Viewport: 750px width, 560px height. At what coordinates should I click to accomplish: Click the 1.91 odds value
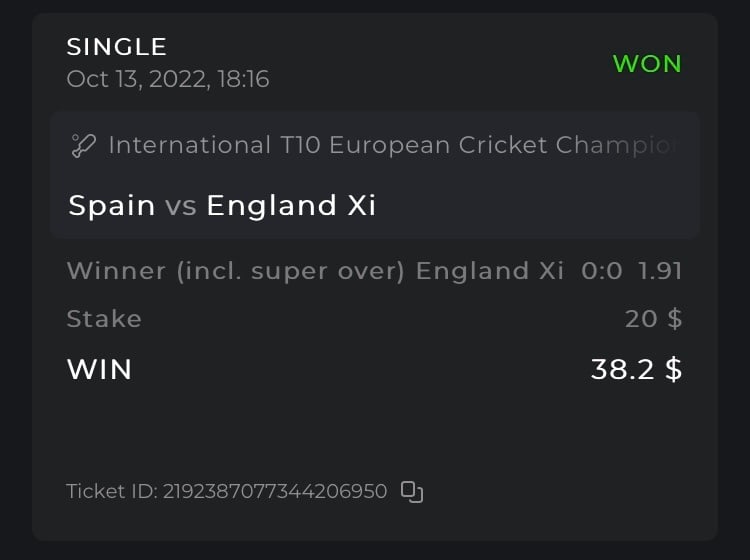pyautogui.click(x=660, y=271)
